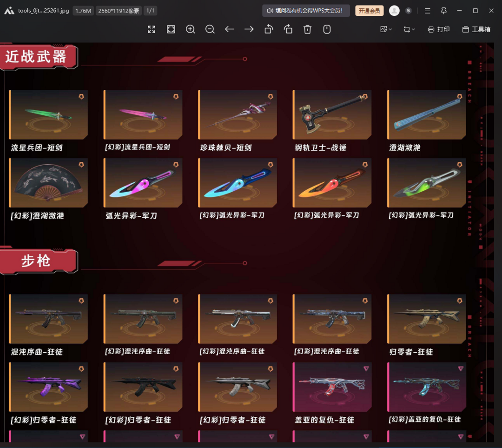
Task: Rotate the image counterclockwise
Action: 269,29
